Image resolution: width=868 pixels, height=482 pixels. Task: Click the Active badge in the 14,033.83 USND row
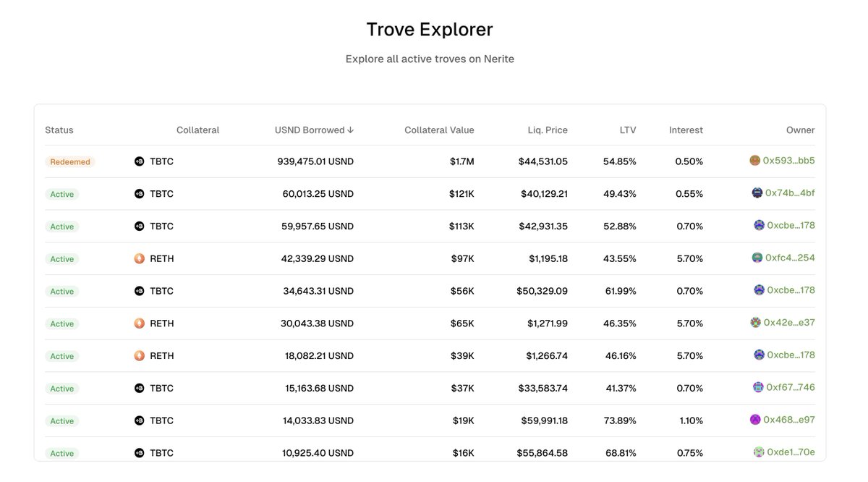[62, 421]
